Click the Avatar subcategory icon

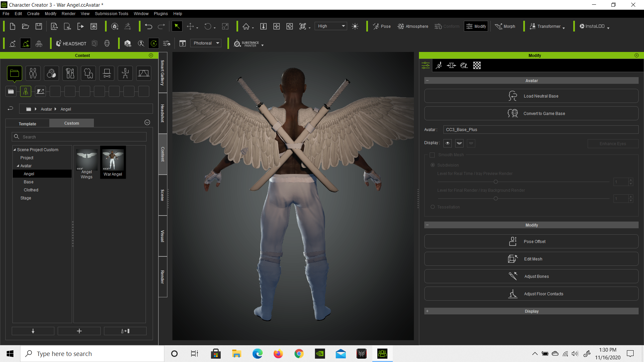click(25, 92)
